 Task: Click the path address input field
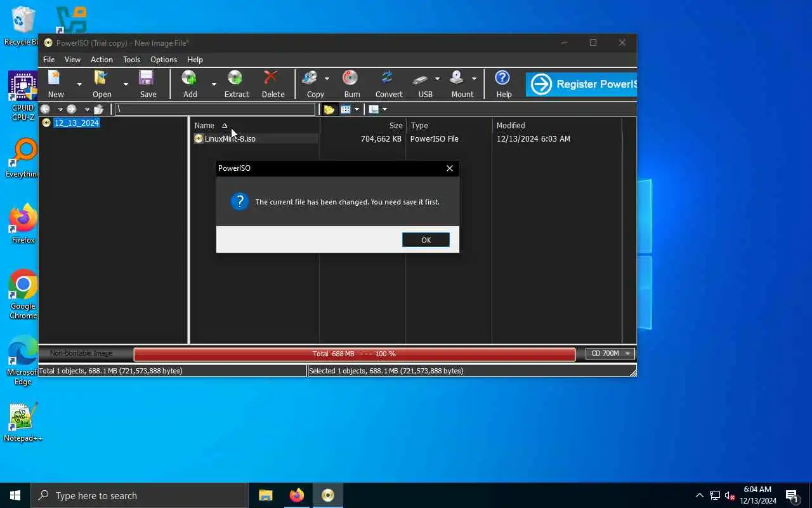215,109
